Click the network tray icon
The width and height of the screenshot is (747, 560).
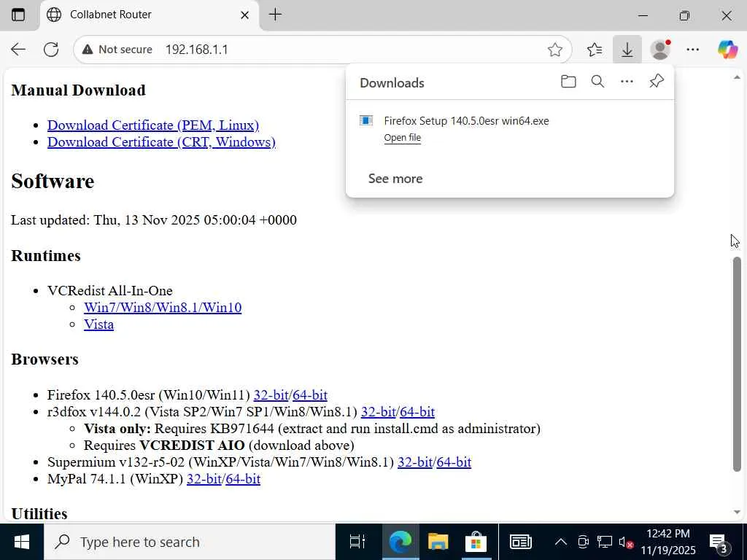pos(605,542)
